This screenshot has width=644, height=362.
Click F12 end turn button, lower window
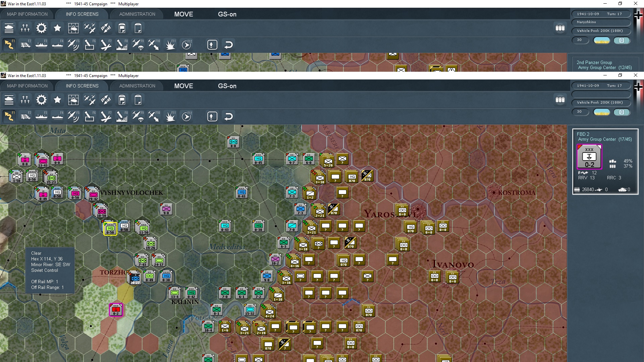click(x=186, y=117)
